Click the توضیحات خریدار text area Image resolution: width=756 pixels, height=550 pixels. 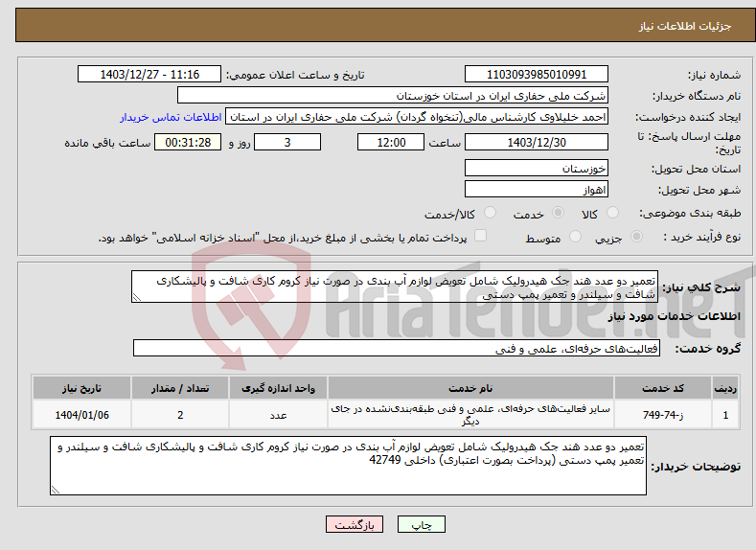[348, 466]
